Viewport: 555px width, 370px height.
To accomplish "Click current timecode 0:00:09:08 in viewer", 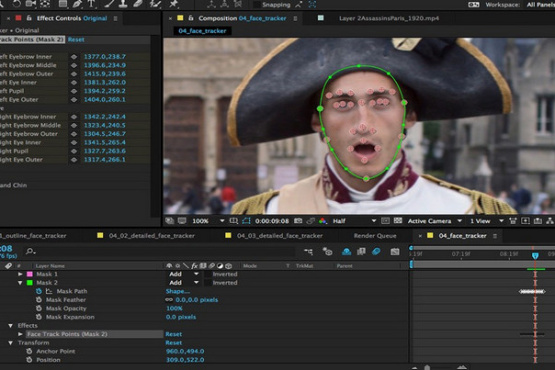I will click(x=272, y=221).
